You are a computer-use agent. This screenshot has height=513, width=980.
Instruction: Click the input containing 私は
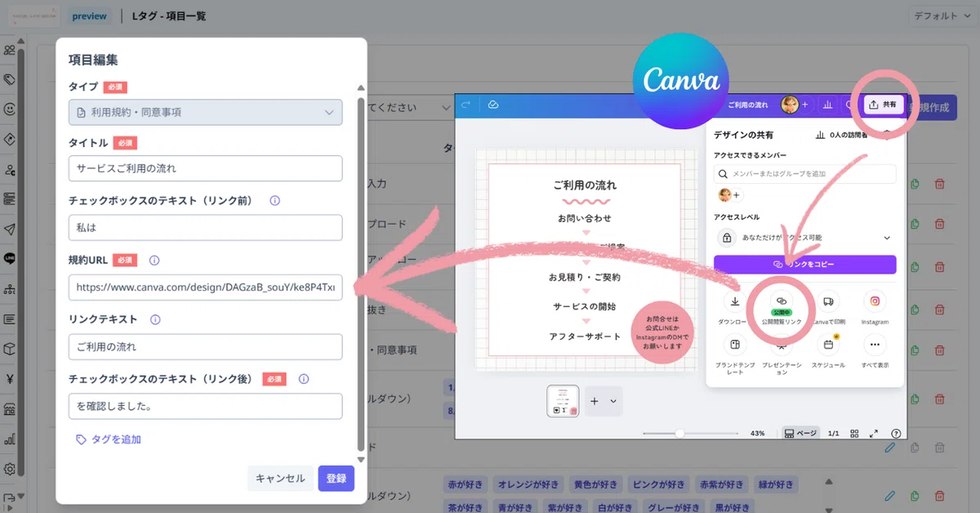pyautogui.click(x=205, y=228)
